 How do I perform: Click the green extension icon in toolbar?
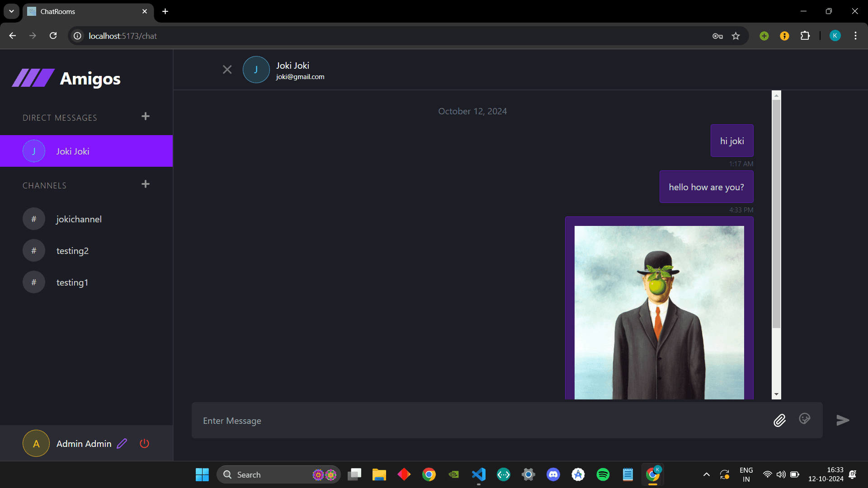click(764, 36)
